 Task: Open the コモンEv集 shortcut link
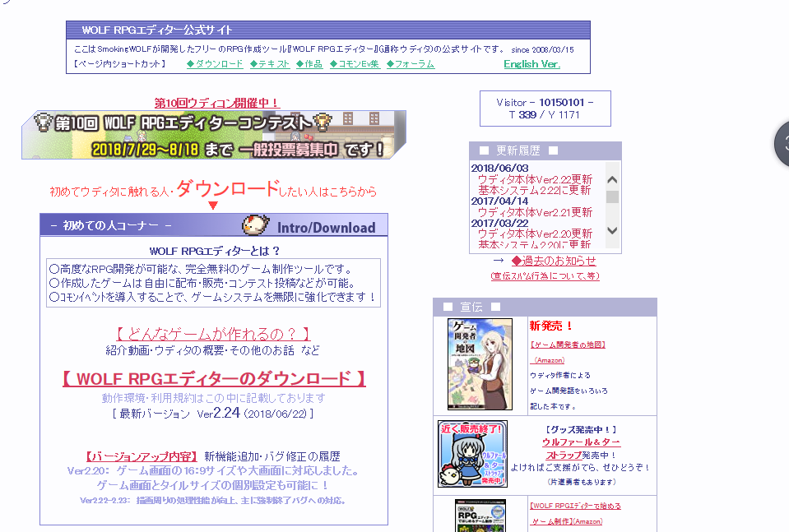[x=355, y=64]
